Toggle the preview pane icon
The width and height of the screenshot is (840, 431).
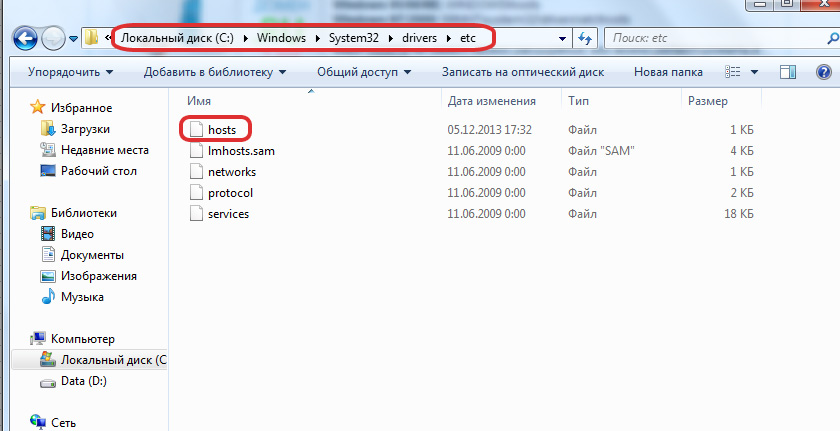(788, 72)
